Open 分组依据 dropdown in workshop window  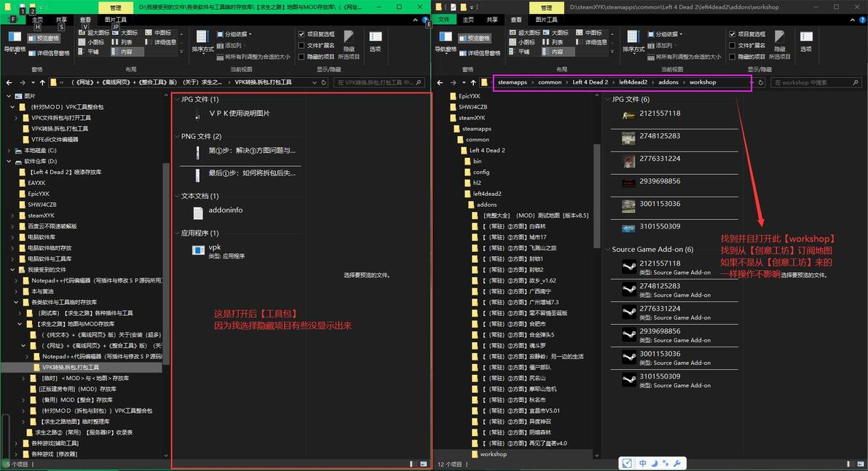click(x=665, y=34)
